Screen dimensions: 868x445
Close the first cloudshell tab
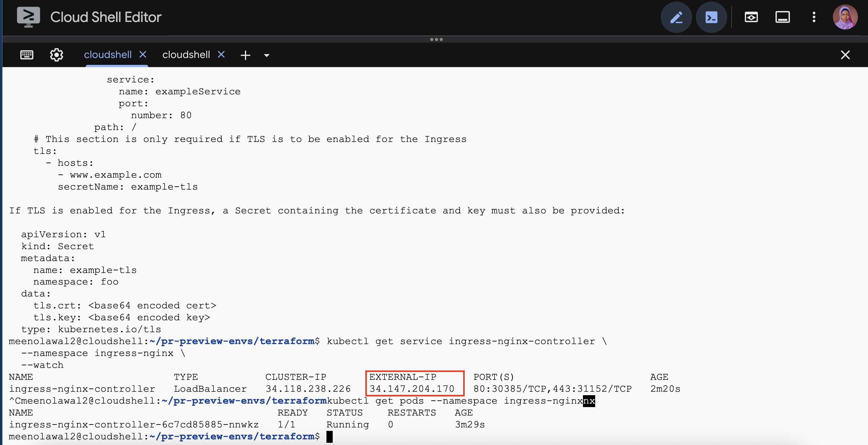pyautogui.click(x=143, y=55)
